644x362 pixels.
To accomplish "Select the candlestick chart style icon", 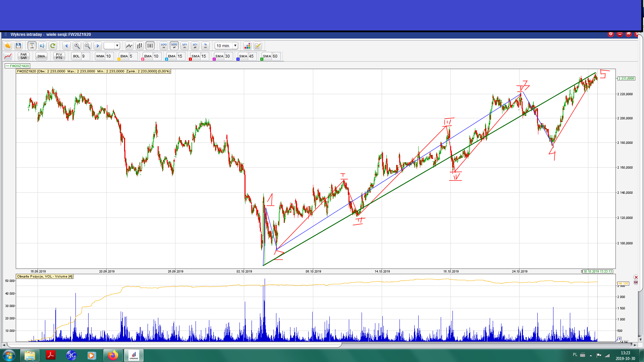I will click(150, 46).
